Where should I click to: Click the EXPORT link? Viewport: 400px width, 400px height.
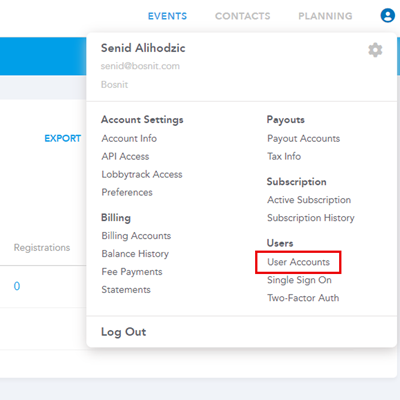click(x=63, y=138)
